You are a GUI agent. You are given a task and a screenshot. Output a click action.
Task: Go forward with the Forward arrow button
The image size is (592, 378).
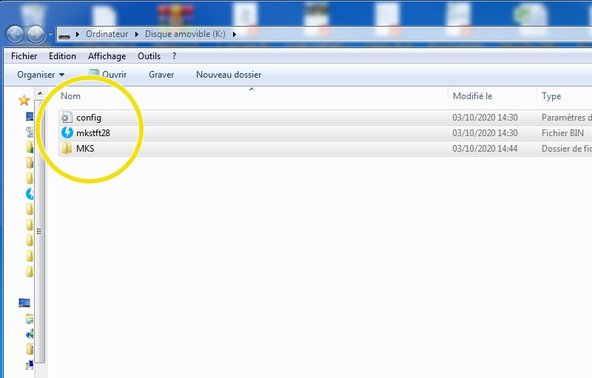36,34
